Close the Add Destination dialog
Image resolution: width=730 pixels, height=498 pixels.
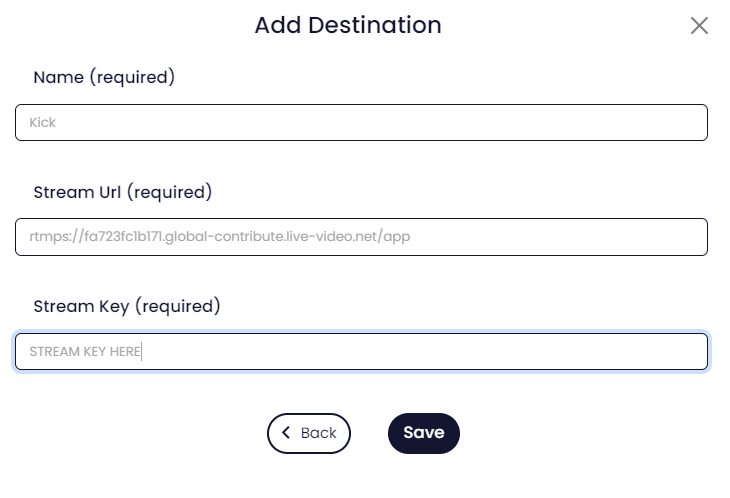point(699,26)
